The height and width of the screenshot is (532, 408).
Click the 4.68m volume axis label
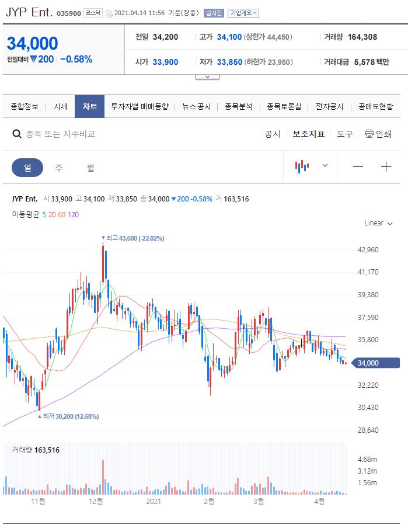pyautogui.click(x=367, y=460)
